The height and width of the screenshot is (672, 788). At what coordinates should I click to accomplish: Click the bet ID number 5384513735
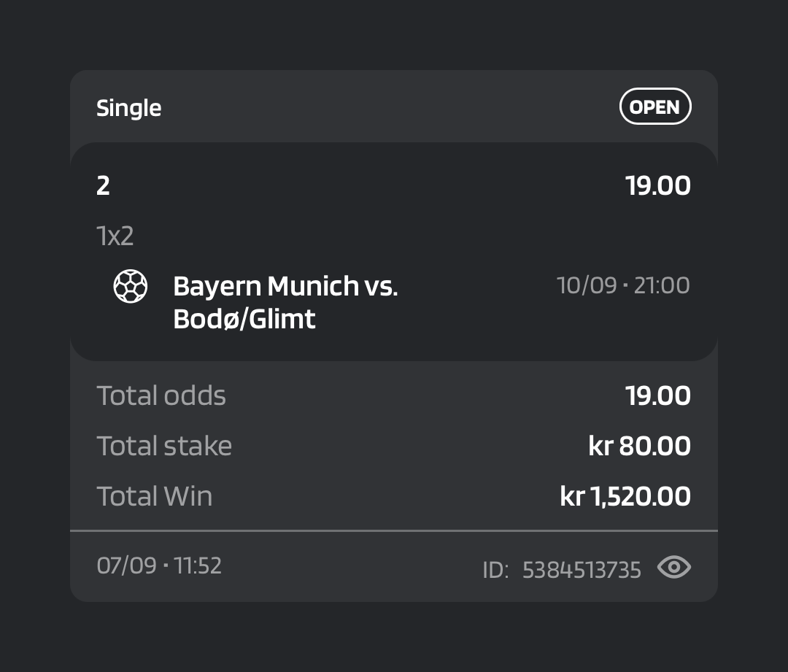pos(582,570)
